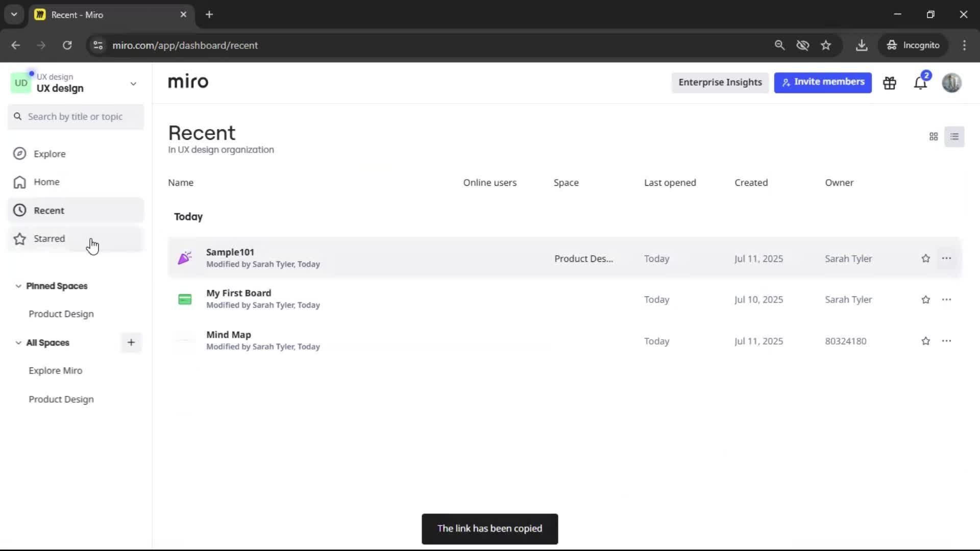The height and width of the screenshot is (551, 980).
Task: Click the Incognito indicator
Action: [913, 45]
